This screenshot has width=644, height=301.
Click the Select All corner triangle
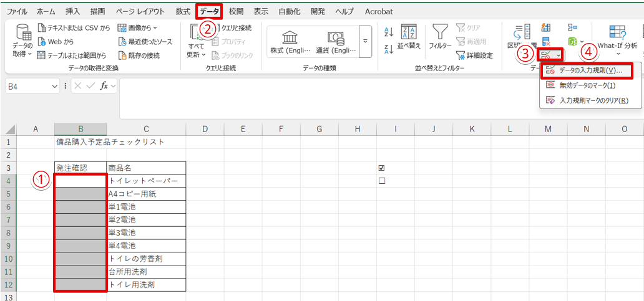[9, 129]
